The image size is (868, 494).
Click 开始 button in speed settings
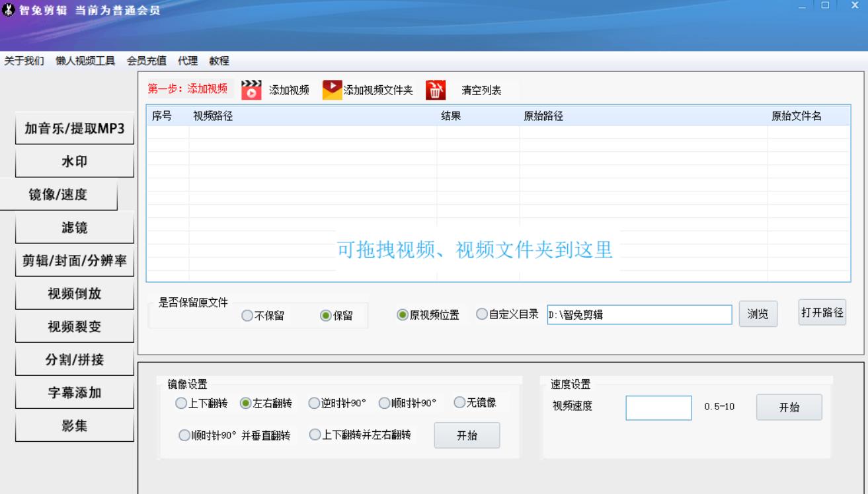click(x=789, y=407)
